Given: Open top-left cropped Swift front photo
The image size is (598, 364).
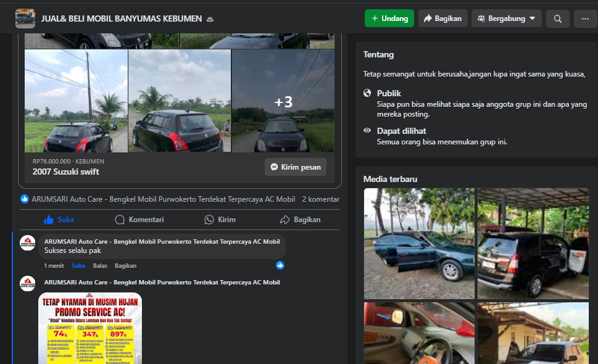Looking at the screenshot, I should (102, 41).
